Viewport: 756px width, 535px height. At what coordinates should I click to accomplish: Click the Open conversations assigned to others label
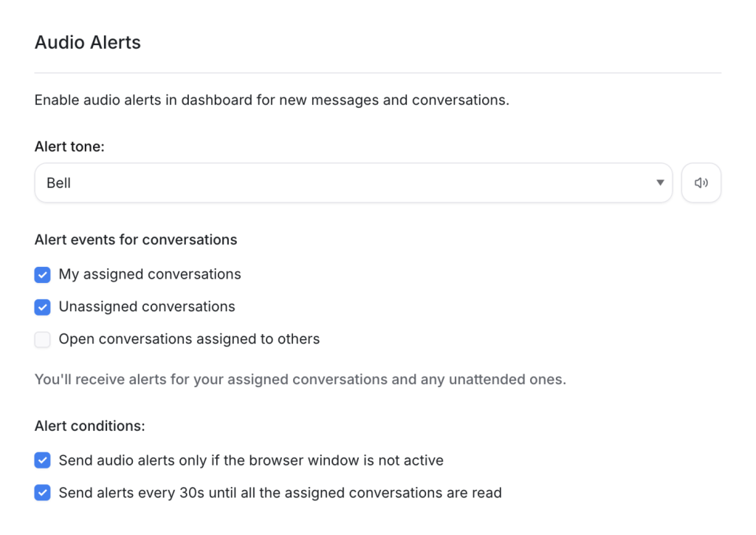click(189, 339)
